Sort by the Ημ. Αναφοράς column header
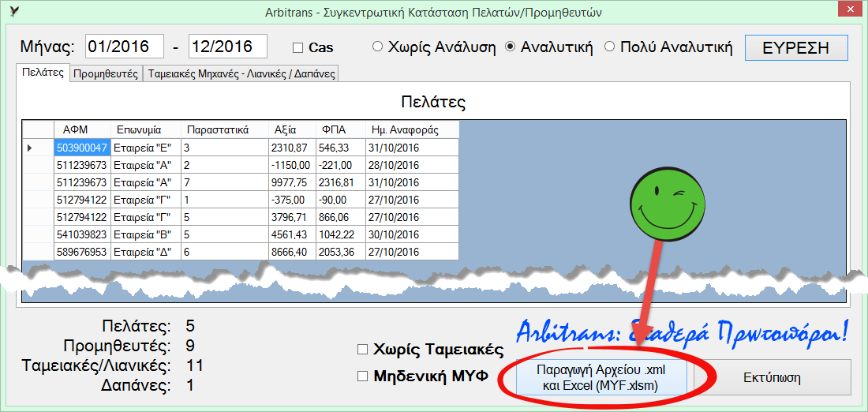The width and height of the screenshot is (868, 412). click(412, 130)
